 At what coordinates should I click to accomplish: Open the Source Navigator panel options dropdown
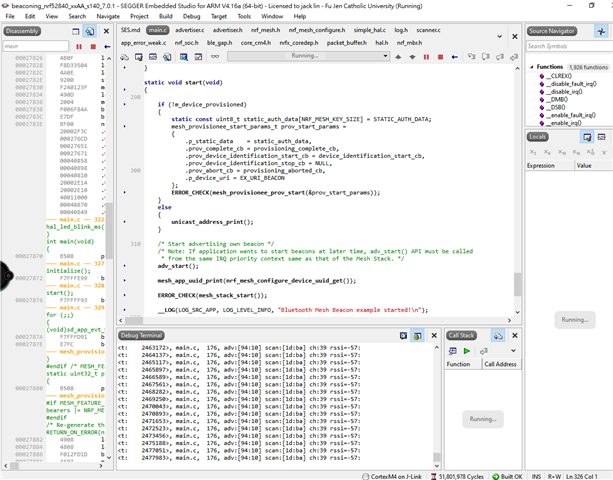coord(603,32)
